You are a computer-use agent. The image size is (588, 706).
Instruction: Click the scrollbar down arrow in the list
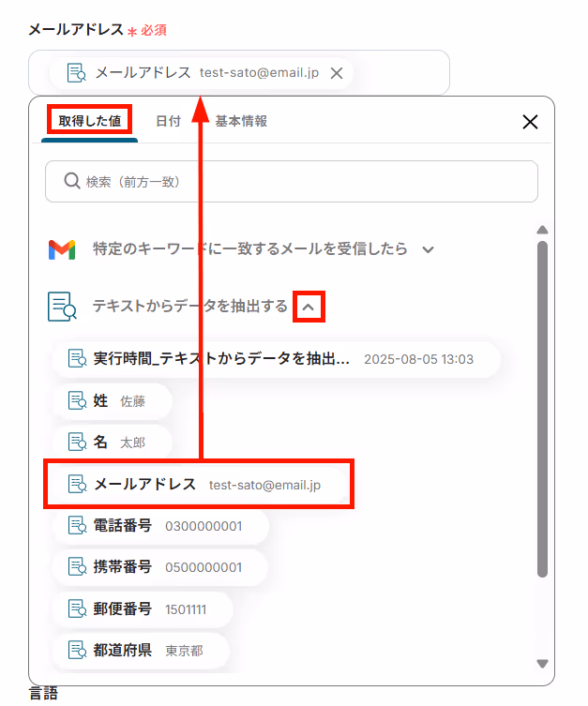tap(543, 664)
